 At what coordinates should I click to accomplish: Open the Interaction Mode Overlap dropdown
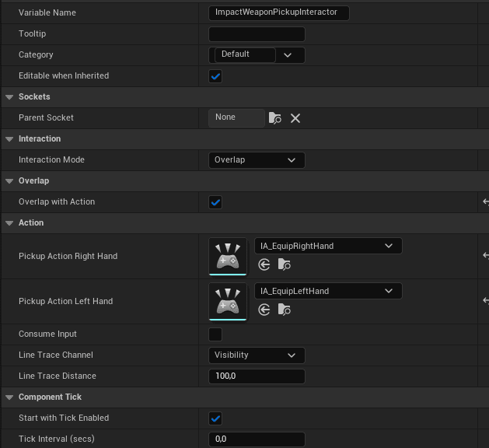point(257,160)
